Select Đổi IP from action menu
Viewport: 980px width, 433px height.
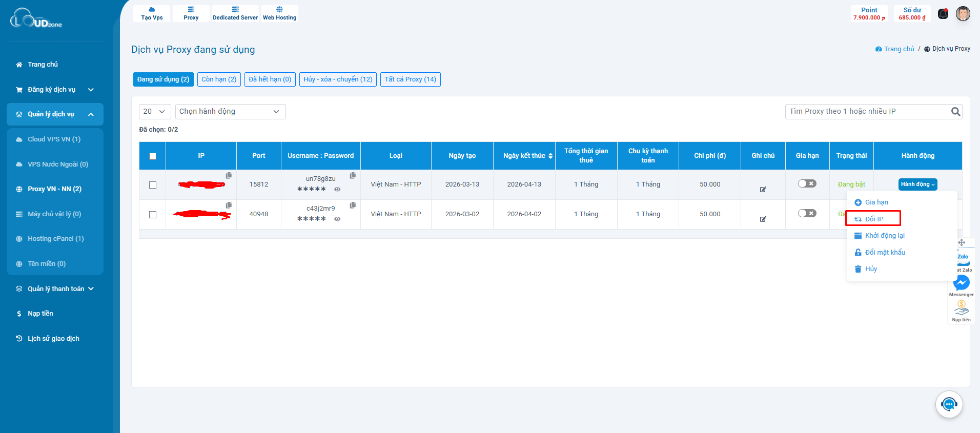click(873, 219)
